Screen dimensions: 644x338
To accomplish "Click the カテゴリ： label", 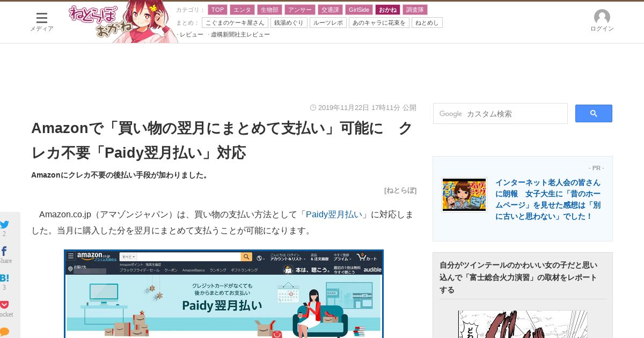I will point(191,10).
